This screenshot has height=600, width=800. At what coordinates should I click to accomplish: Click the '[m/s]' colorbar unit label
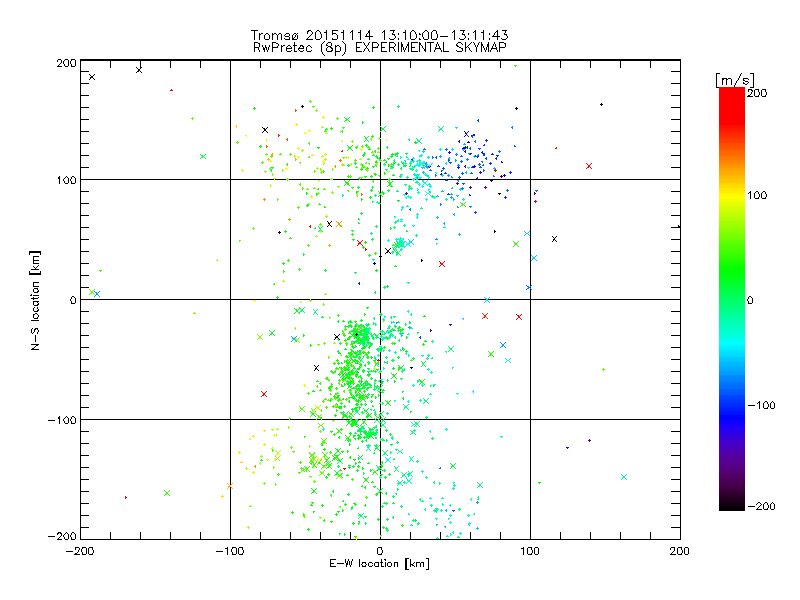coord(735,80)
